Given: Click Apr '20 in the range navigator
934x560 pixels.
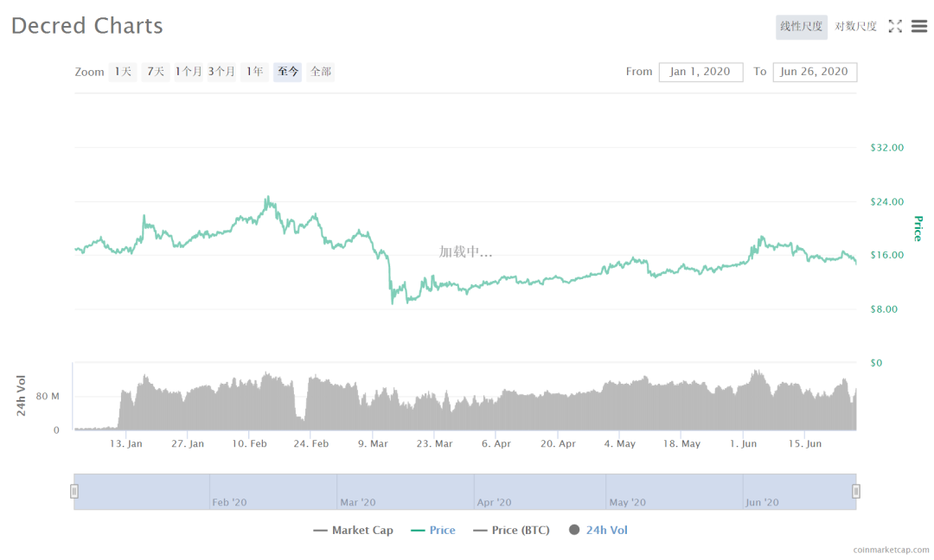Looking at the screenshot, I should coord(495,502).
